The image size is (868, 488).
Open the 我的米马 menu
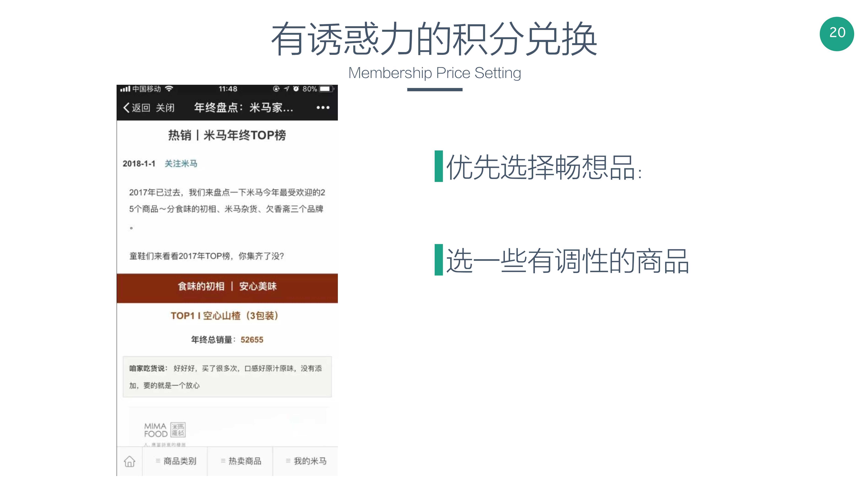tap(306, 461)
